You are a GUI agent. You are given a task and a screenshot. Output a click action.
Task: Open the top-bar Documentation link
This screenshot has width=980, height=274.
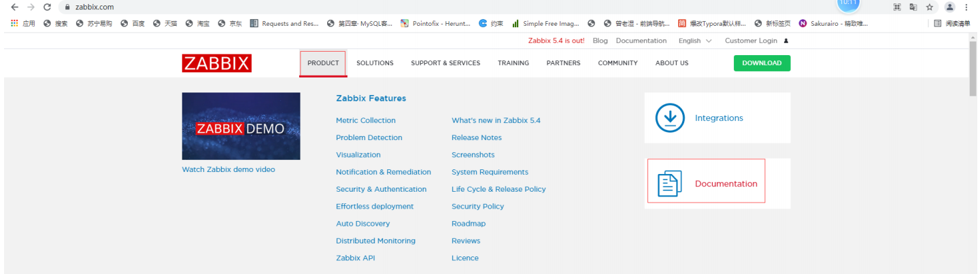pyautogui.click(x=641, y=41)
